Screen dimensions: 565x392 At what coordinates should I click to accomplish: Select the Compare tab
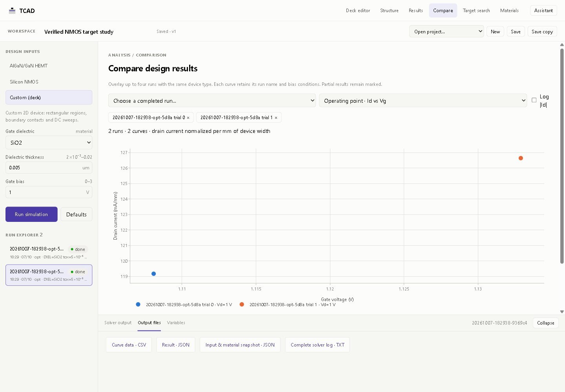(443, 11)
